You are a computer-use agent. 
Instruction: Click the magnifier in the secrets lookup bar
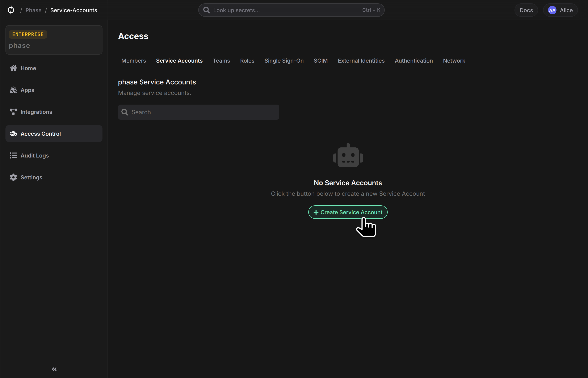[207, 10]
